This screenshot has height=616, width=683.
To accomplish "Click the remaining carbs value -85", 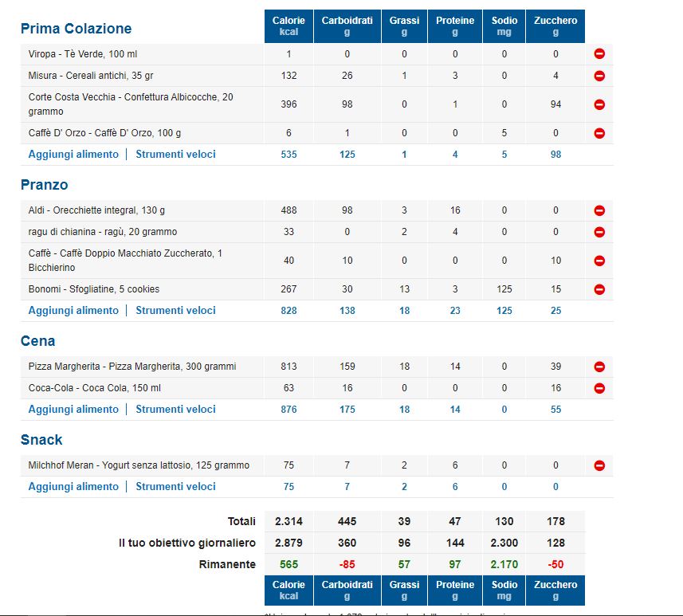I will click(x=347, y=564).
